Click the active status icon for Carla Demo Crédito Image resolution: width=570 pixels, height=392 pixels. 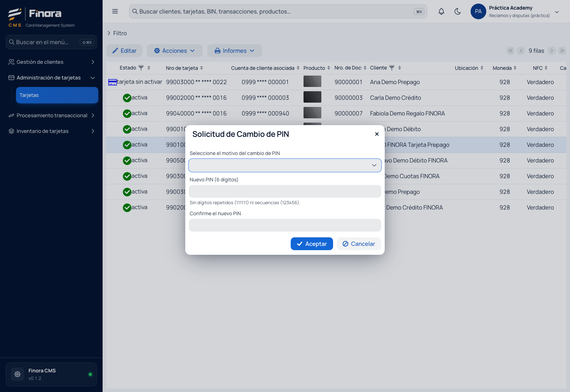(x=127, y=98)
